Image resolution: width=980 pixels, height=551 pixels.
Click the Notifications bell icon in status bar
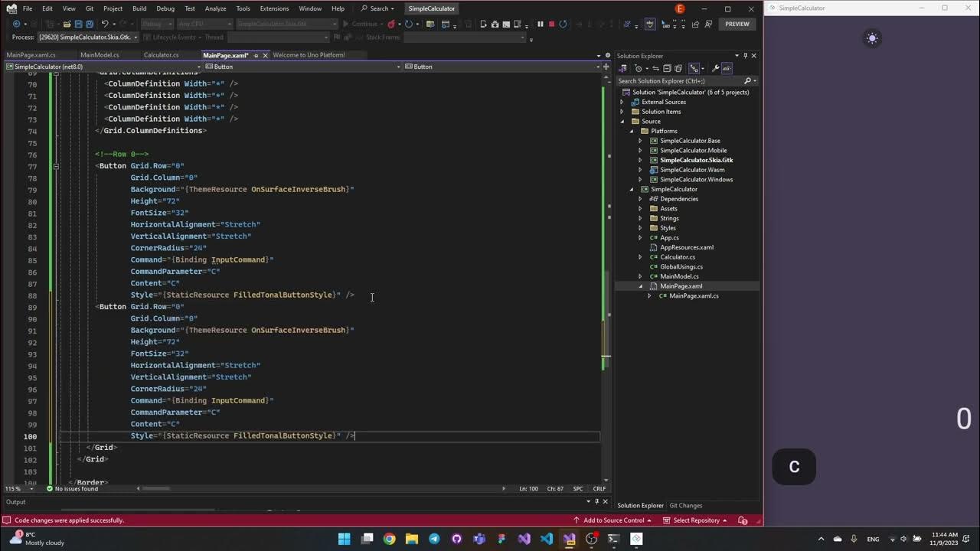(x=743, y=520)
